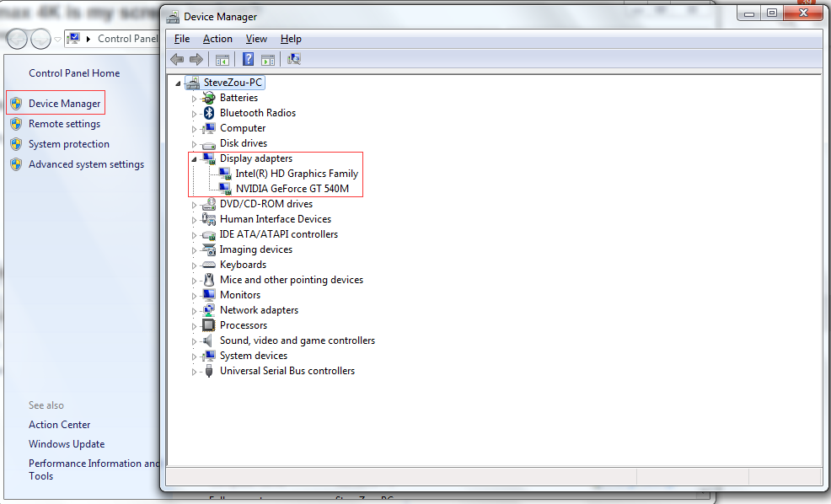Image resolution: width=831 pixels, height=504 pixels.
Task: Select Intel(R) HD Graphics Family entry
Action: coord(297,174)
